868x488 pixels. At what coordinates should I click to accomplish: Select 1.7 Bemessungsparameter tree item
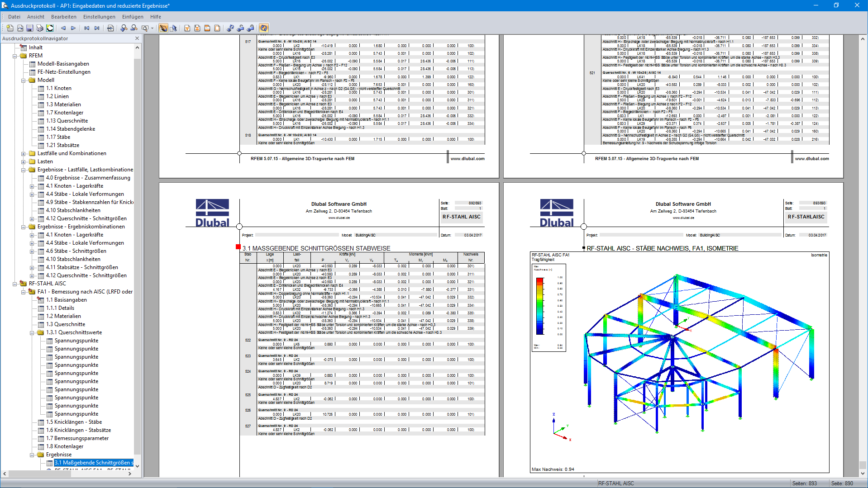tap(77, 438)
